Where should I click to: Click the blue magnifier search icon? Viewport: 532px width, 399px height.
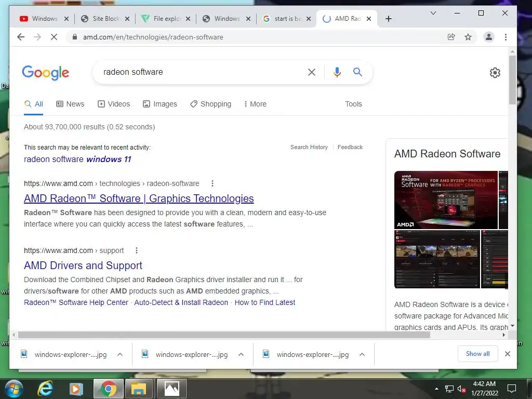357,72
